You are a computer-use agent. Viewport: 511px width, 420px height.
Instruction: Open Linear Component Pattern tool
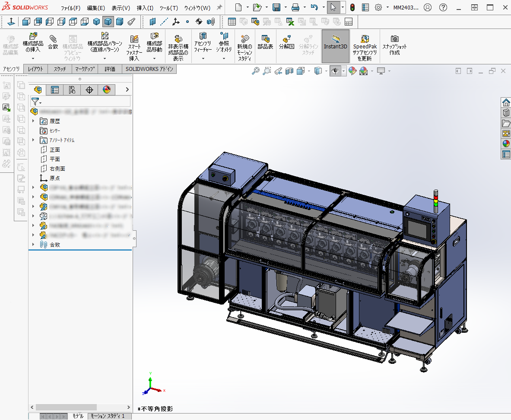[105, 42]
